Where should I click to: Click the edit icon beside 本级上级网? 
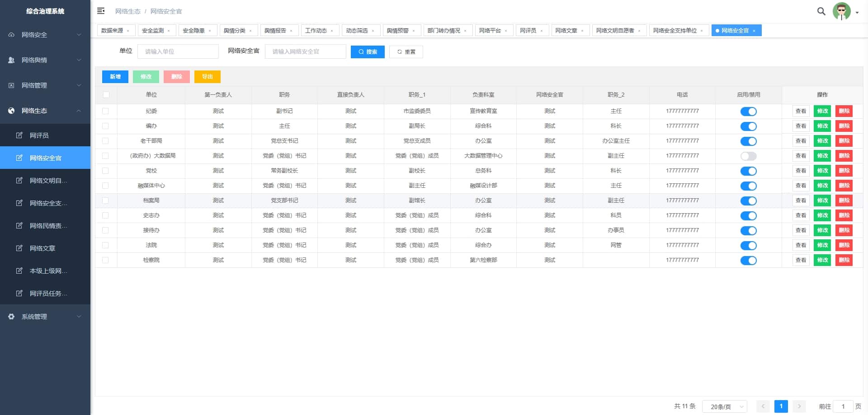19,270
